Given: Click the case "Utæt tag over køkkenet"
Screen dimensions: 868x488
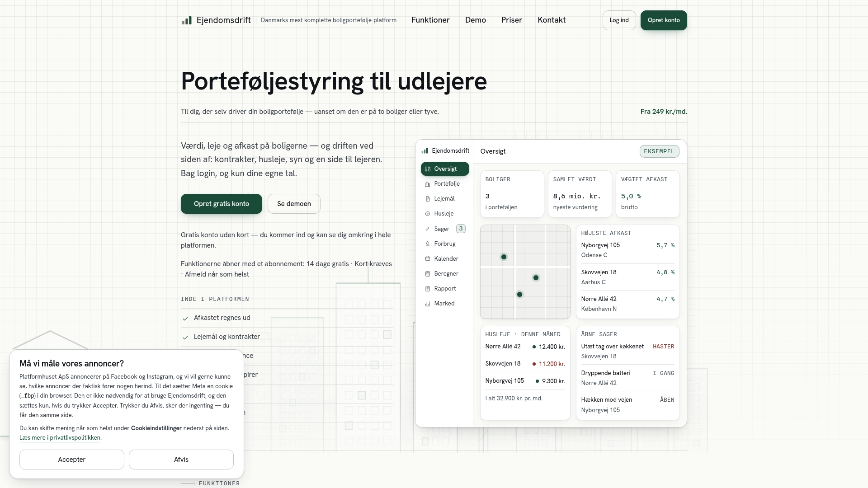Looking at the screenshot, I should coord(613,347).
